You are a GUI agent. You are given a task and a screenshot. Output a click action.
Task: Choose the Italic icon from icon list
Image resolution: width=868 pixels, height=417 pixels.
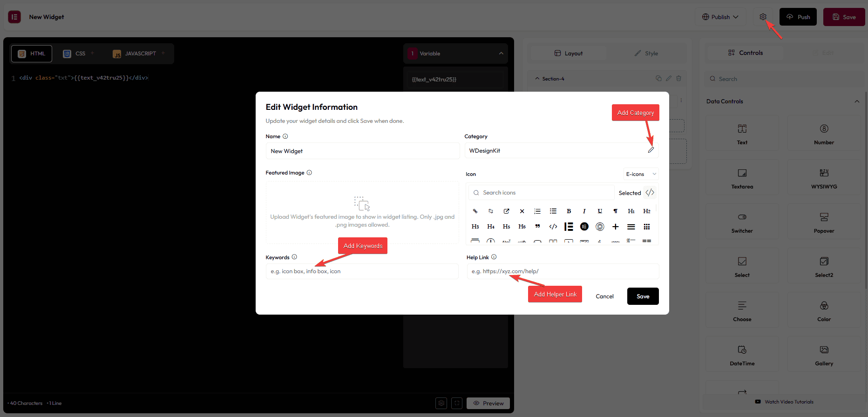tap(584, 211)
